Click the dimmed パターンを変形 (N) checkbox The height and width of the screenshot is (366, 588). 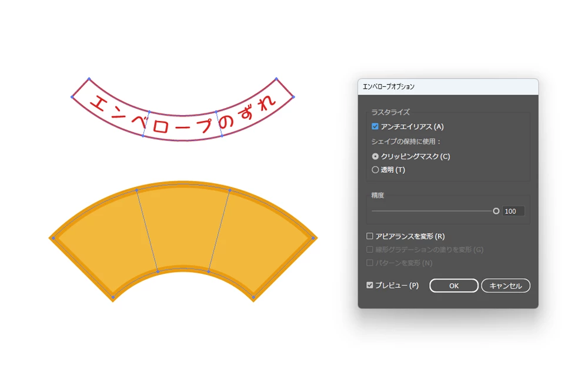click(x=370, y=263)
